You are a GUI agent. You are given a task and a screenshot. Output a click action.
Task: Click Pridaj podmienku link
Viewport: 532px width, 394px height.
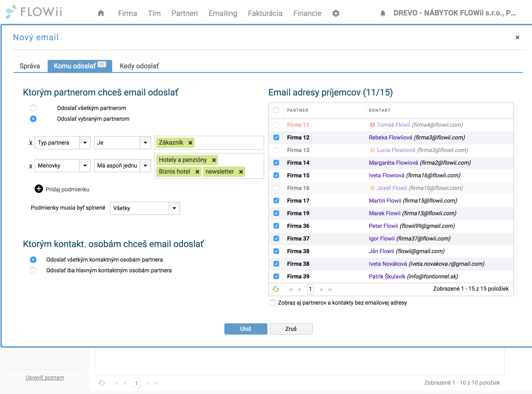point(67,189)
